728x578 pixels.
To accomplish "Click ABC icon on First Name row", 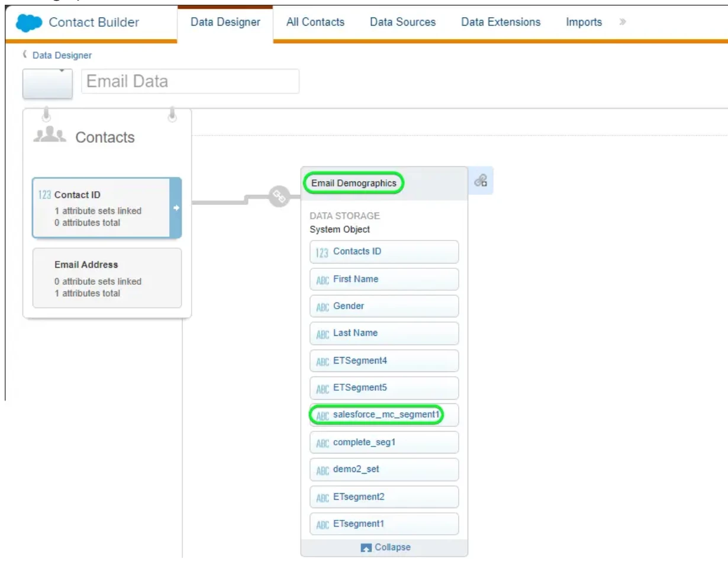I will tap(323, 281).
